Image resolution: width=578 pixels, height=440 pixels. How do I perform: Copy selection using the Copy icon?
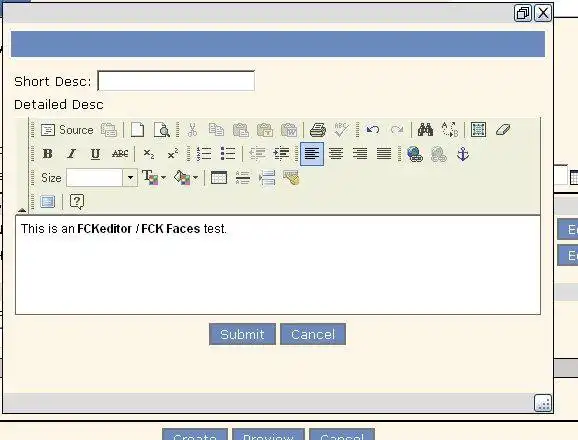216,130
